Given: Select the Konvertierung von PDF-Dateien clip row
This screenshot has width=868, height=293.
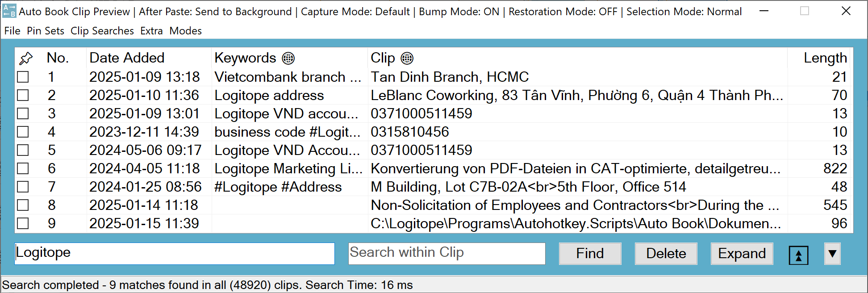Looking at the screenshot, I should 575,168.
